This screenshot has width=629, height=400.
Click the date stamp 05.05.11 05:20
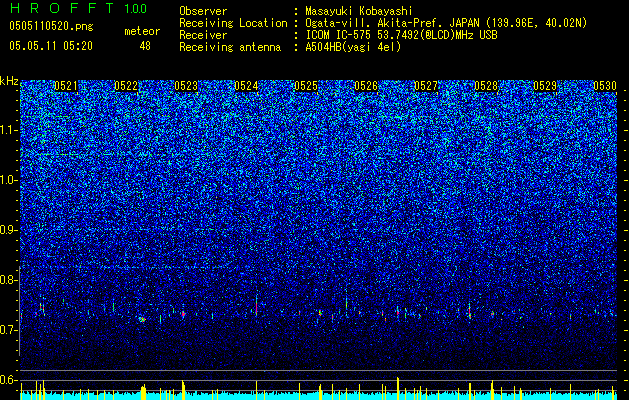pyautogui.click(x=51, y=46)
